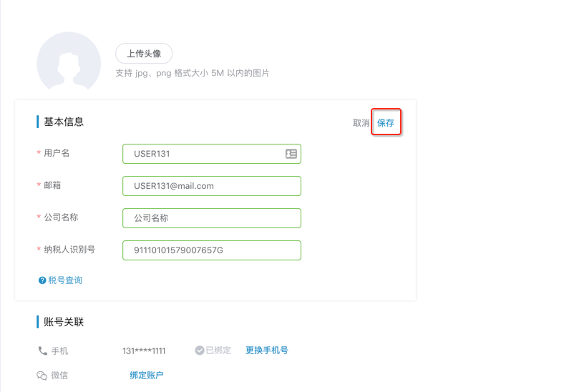Click the image format hint text
The image size is (579, 392).
point(192,73)
